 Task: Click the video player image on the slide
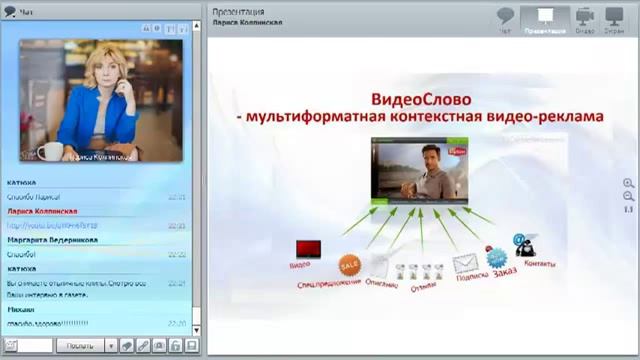[420, 171]
